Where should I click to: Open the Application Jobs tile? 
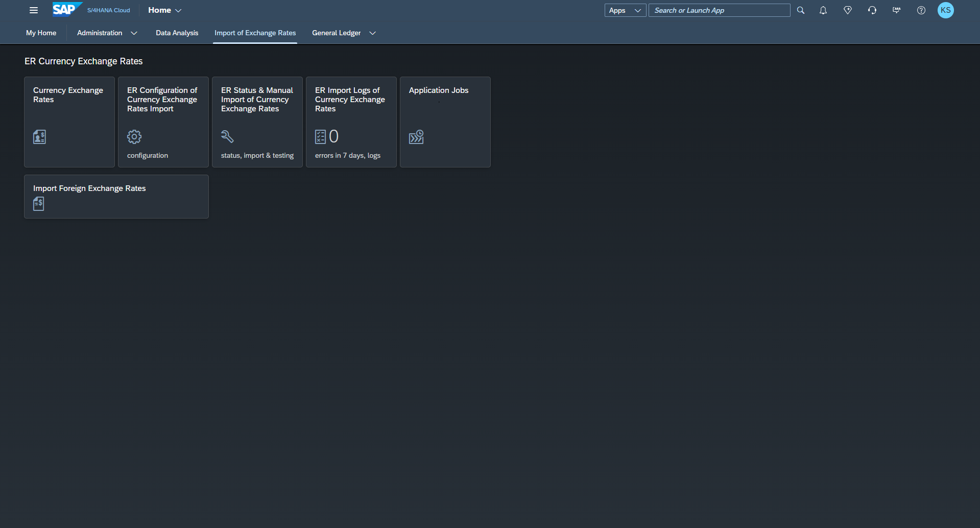[445, 122]
